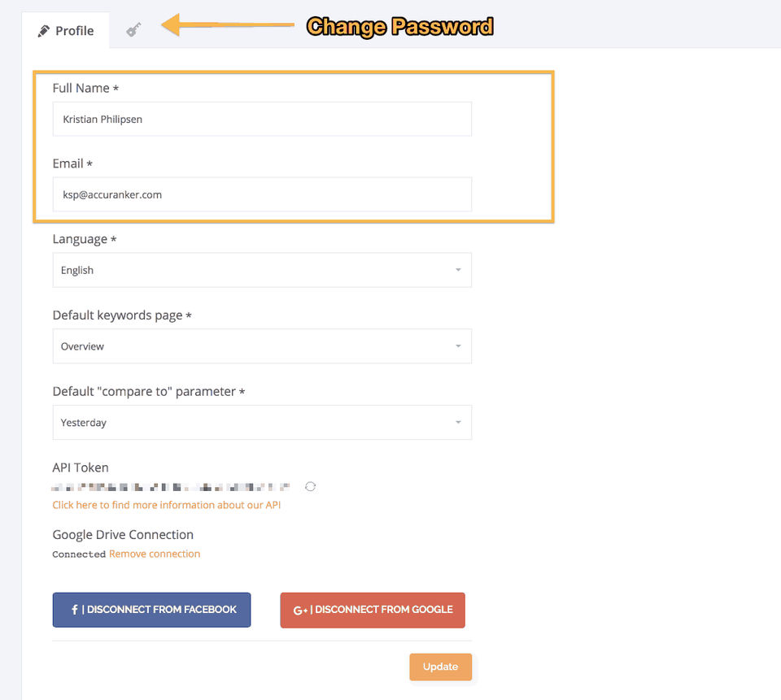Click the orange Update button
This screenshot has width=781, height=700.
[440, 667]
